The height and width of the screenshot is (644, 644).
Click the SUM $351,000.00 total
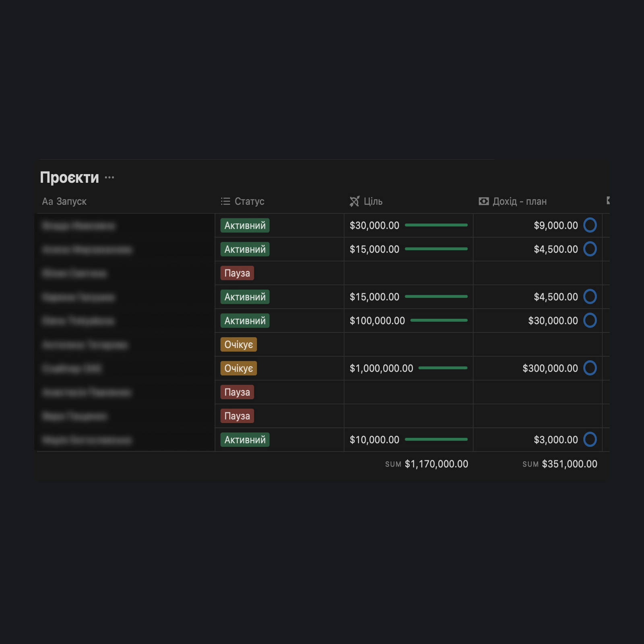pyautogui.click(x=559, y=464)
